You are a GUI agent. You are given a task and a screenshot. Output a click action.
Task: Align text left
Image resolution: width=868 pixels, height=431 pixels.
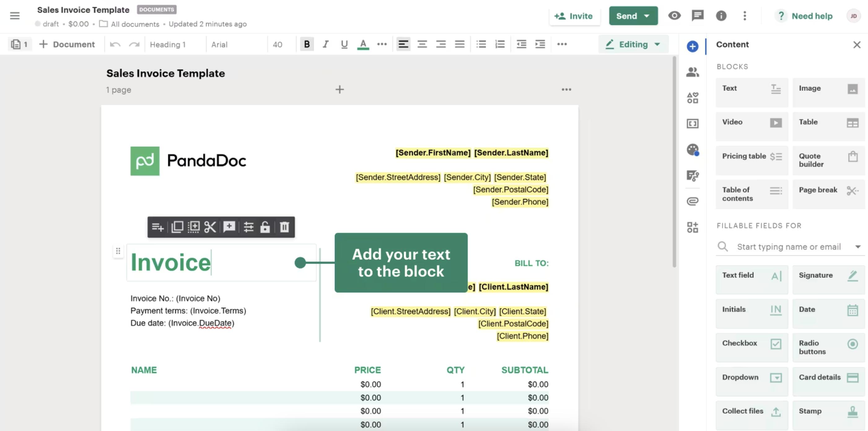[403, 44]
